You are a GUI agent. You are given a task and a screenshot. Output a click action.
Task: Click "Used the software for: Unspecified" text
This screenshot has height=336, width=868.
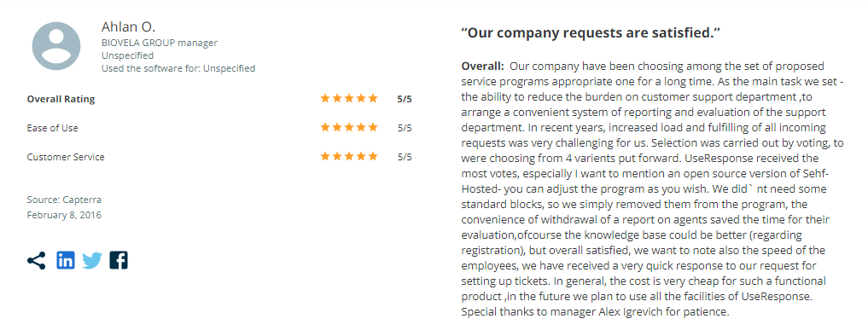click(x=178, y=68)
